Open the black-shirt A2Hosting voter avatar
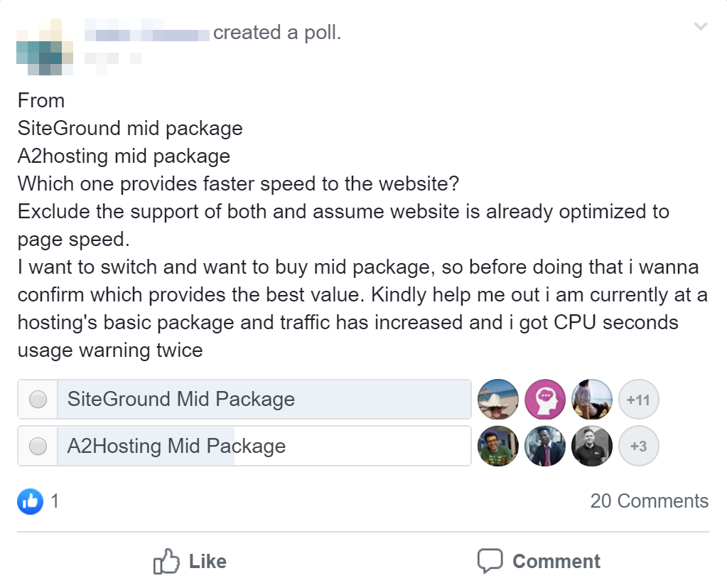This screenshot has height=588, width=727. (x=592, y=447)
